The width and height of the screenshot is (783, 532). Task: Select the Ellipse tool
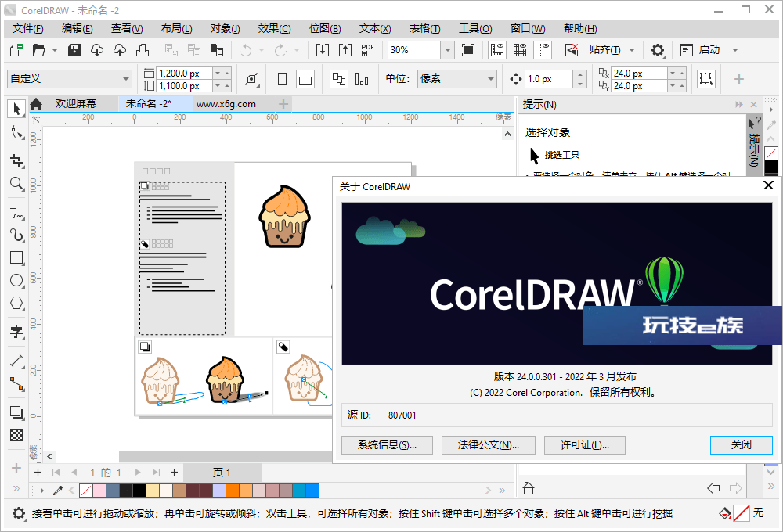pyautogui.click(x=16, y=280)
